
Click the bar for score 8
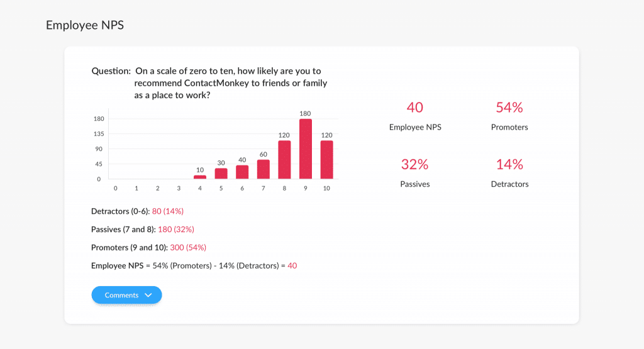[284, 160]
